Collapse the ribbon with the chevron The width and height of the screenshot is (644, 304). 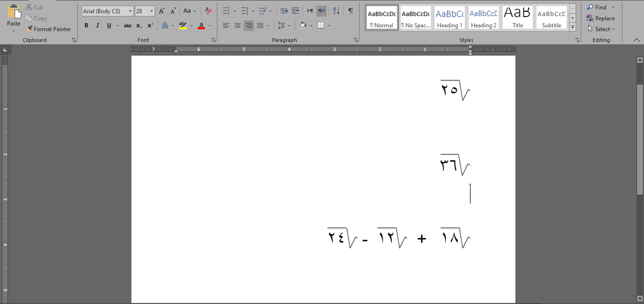636,40
